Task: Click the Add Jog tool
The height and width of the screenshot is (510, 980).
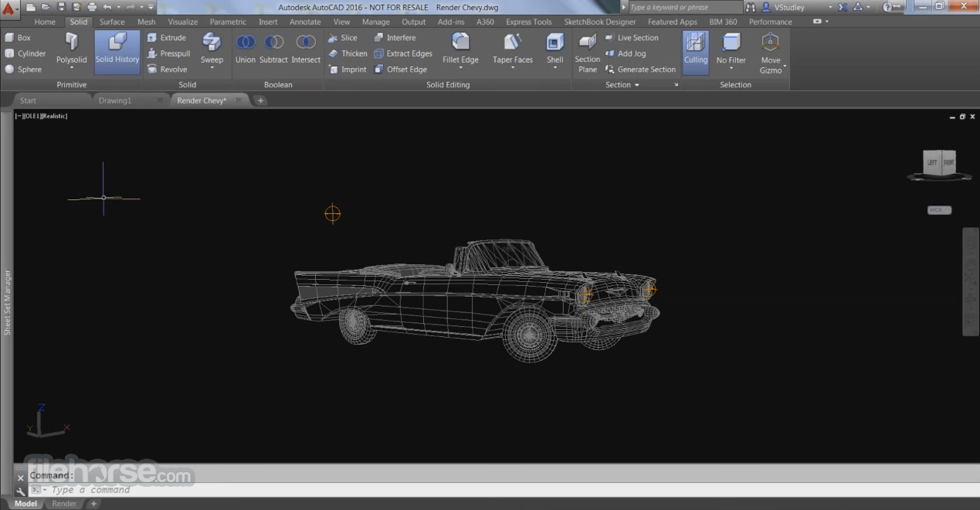Action: click(625, 53)
